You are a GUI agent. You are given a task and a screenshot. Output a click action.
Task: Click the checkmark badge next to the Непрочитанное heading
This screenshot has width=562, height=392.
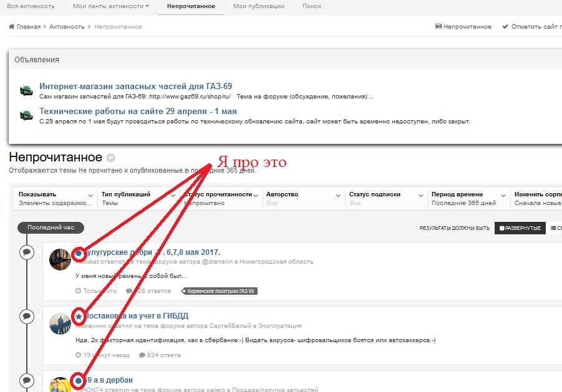tap(110, 158)
